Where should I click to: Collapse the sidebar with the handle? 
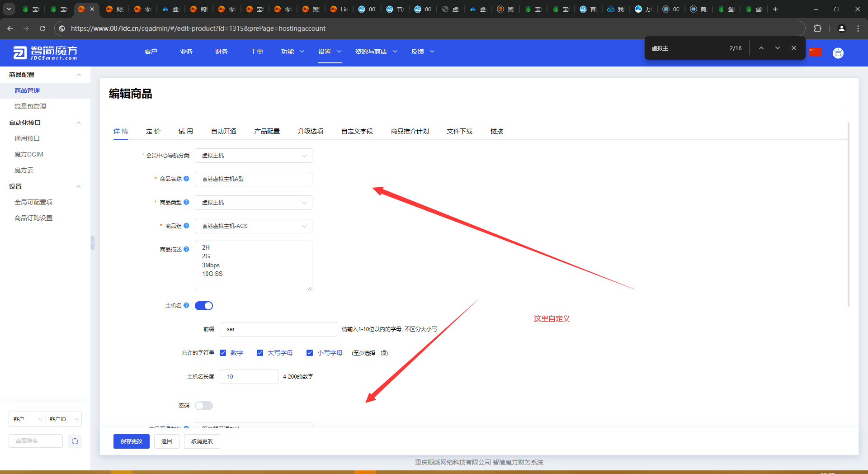pos(92,243)
